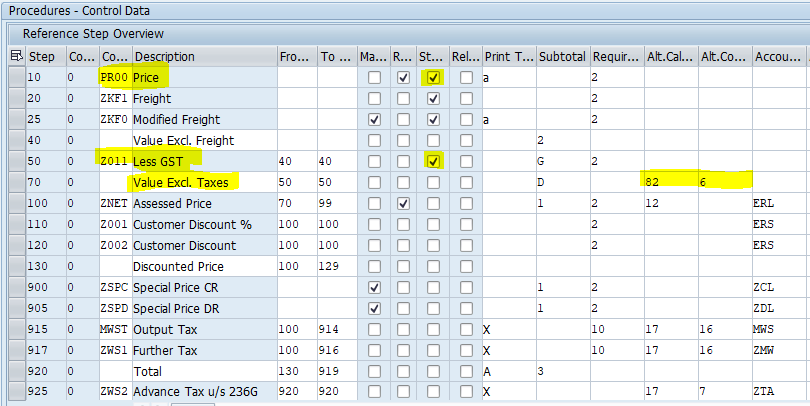Viewport: 810px width, 406px height.
Task: Click the row selector for step 925
Action: 16,392
